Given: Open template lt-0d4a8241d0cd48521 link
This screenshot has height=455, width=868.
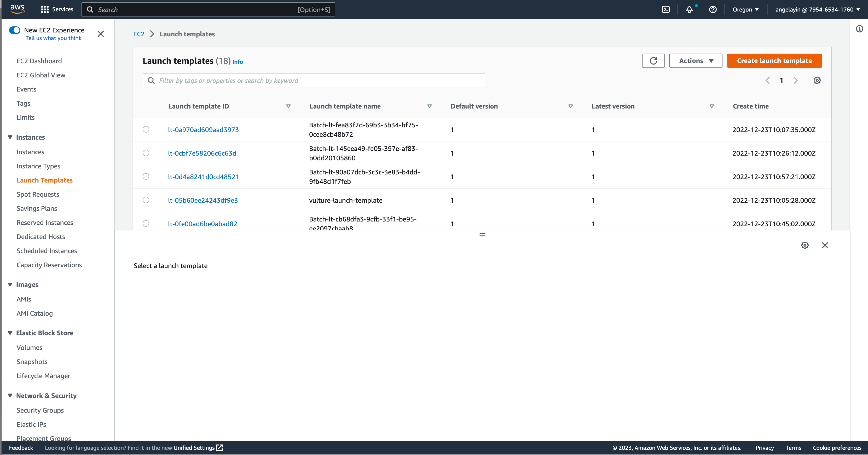Looking at the screenshot, I should point(203,177).
